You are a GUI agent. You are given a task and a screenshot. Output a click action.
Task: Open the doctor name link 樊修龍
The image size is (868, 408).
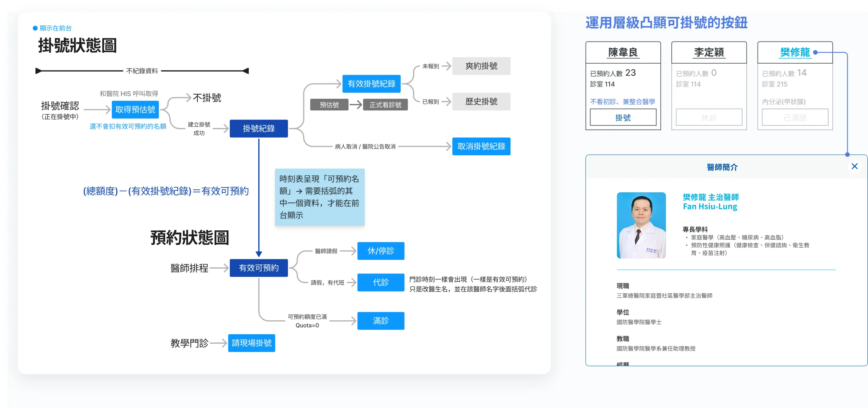[795, 52]
